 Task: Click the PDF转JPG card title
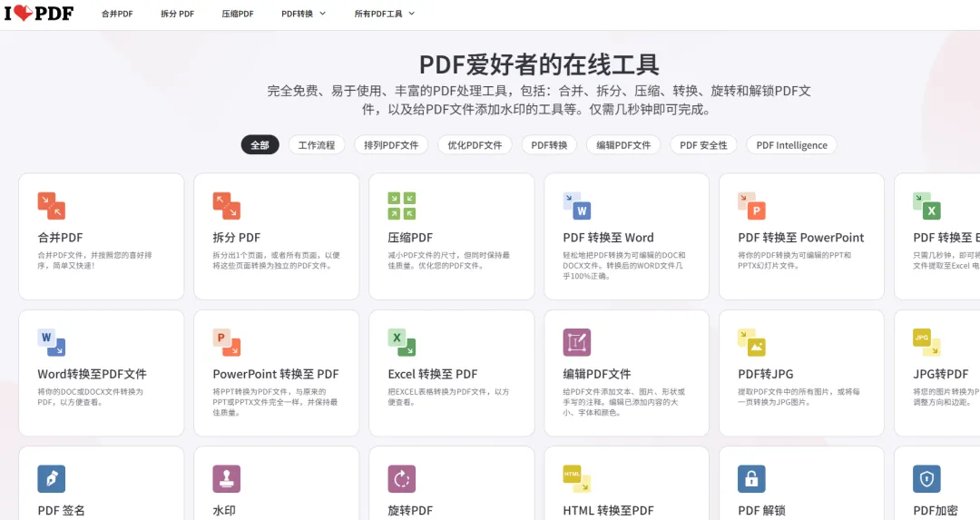[x=766, y=374]
